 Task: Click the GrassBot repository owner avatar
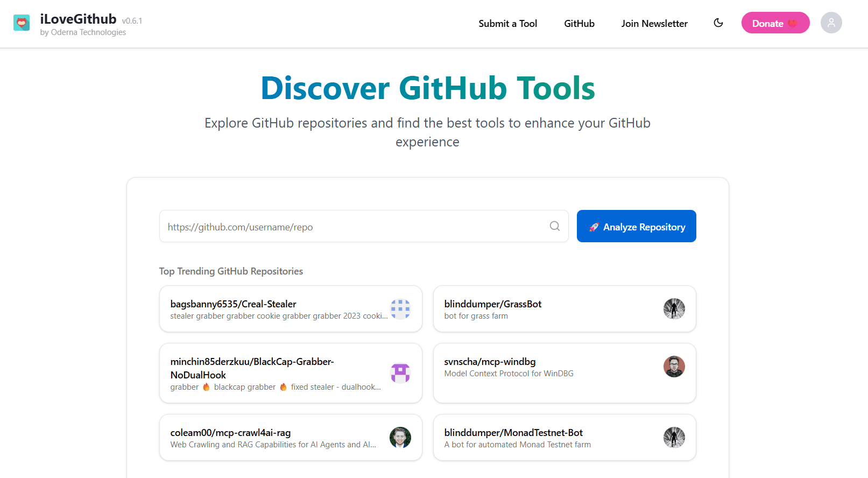674,308
